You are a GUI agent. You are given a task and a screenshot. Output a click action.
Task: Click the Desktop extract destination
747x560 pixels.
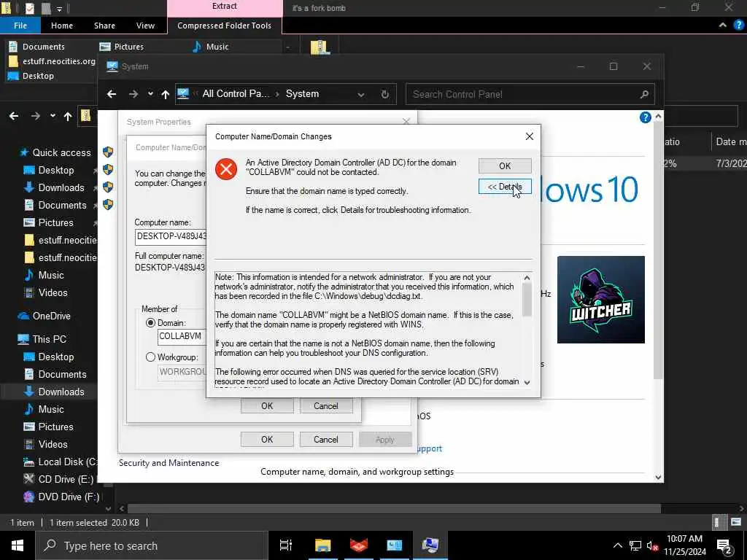(x=31, y=76)
